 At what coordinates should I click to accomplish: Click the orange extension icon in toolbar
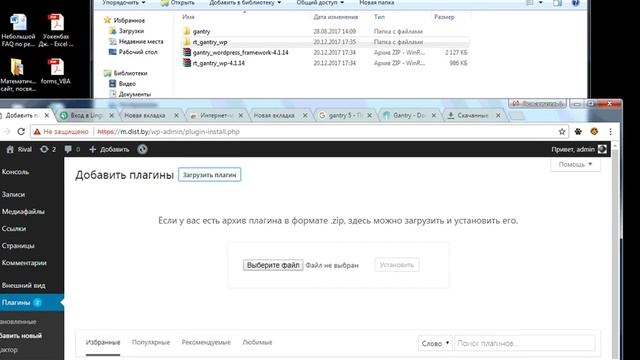(594, 131)
